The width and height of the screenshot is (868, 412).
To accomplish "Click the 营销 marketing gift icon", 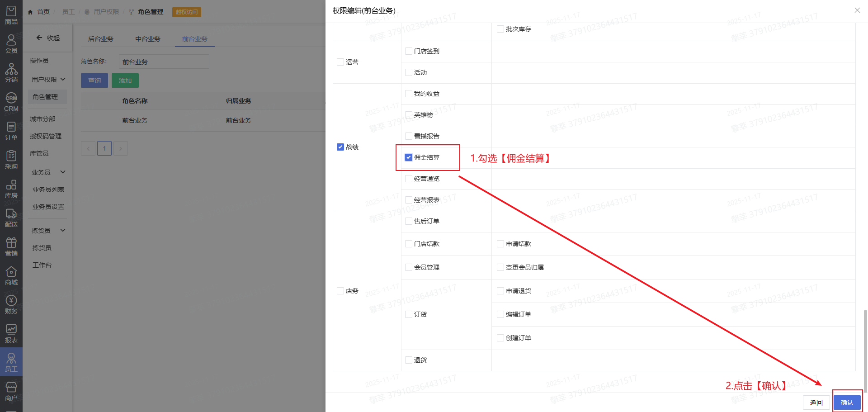I will coord(11,246).
